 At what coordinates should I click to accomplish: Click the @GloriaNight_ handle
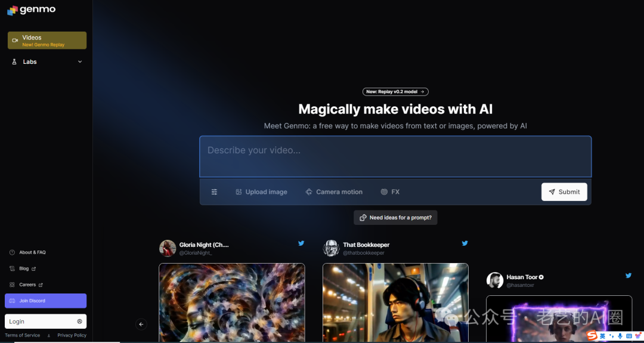tap(196, 253)
